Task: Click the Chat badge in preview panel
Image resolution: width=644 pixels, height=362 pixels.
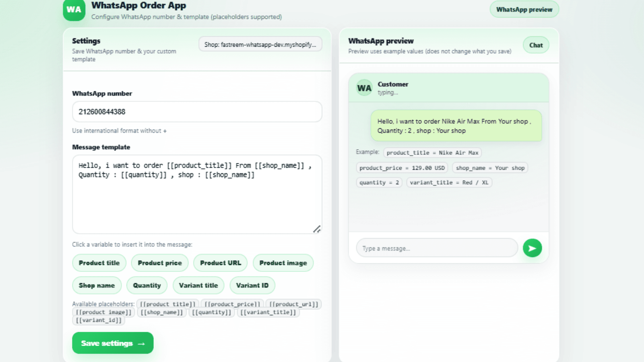Action: coord(536,45)
